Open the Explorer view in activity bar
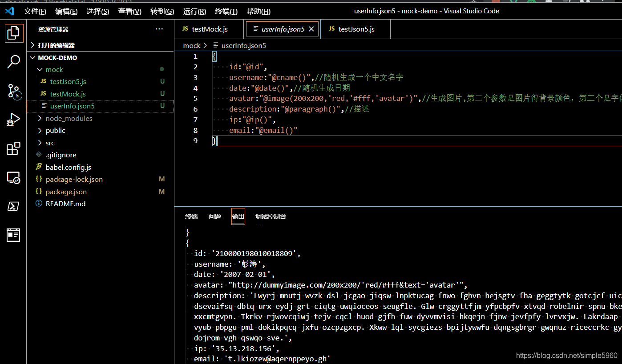The image size is (622, 364). pyautogui.click(x=14, y=33)
